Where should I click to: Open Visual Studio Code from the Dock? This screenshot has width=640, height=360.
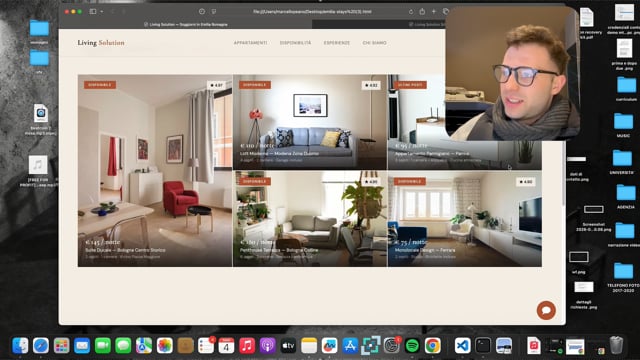pos(462,346)
